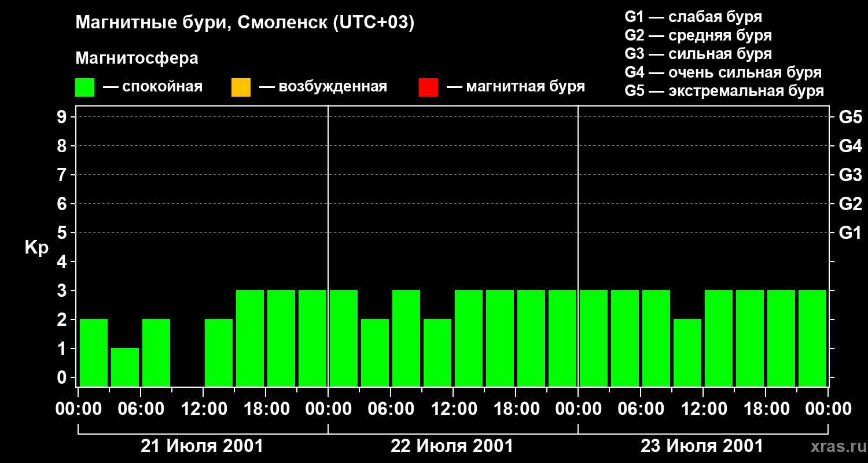
Task: Click the 12:00–15:00 bar on 23 Июля
Action: [x=719, y=338]
